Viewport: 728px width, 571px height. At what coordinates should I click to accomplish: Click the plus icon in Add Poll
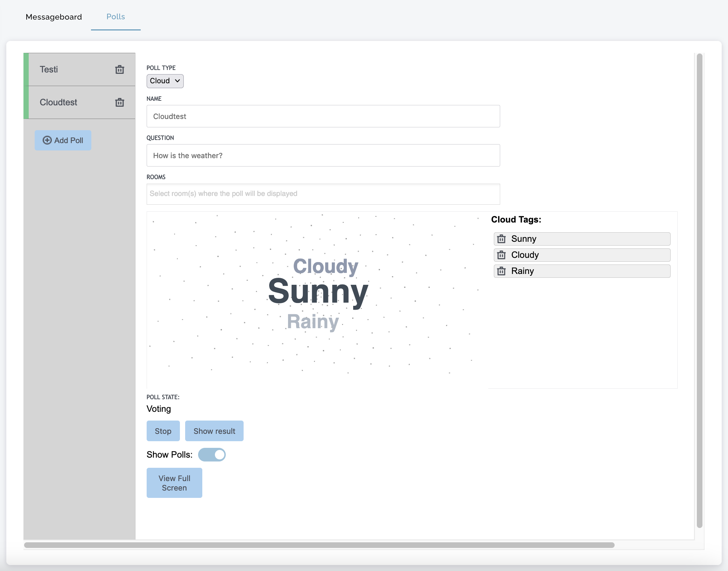coord(47,140)
